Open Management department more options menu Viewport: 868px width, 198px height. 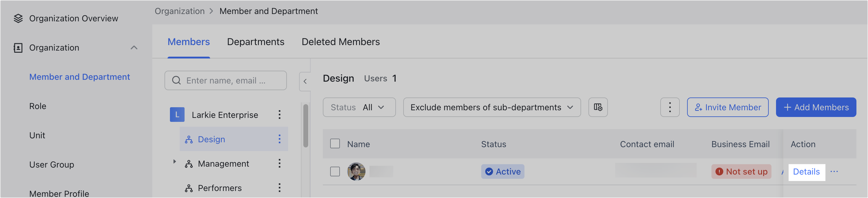pyautogui.click(x=279, y=164)
